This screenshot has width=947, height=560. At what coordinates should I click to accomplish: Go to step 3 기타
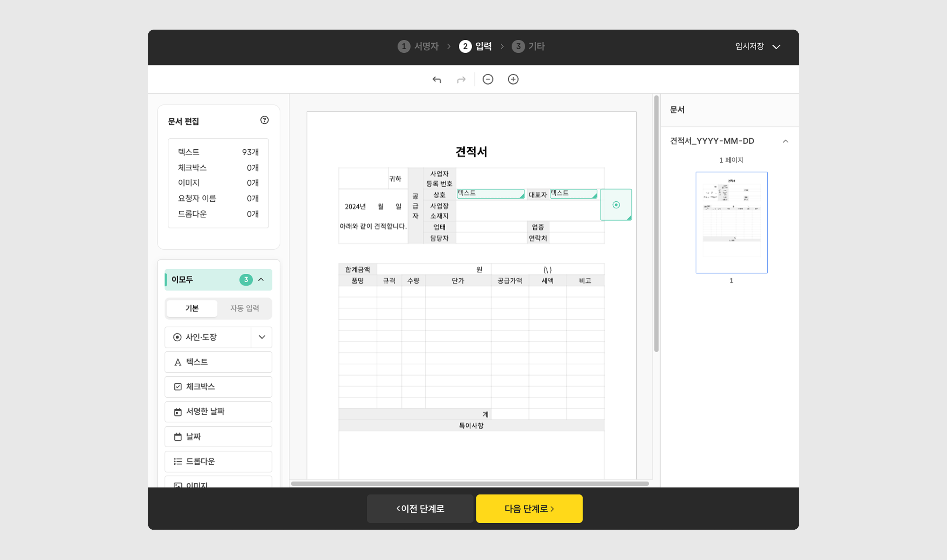tap(528, 46)
